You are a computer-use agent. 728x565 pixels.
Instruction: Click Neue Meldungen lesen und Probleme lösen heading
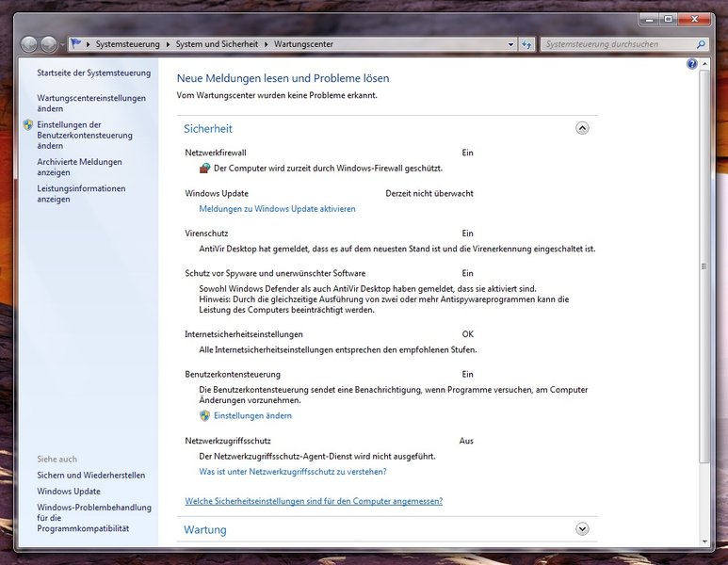(x=283, y=78)
